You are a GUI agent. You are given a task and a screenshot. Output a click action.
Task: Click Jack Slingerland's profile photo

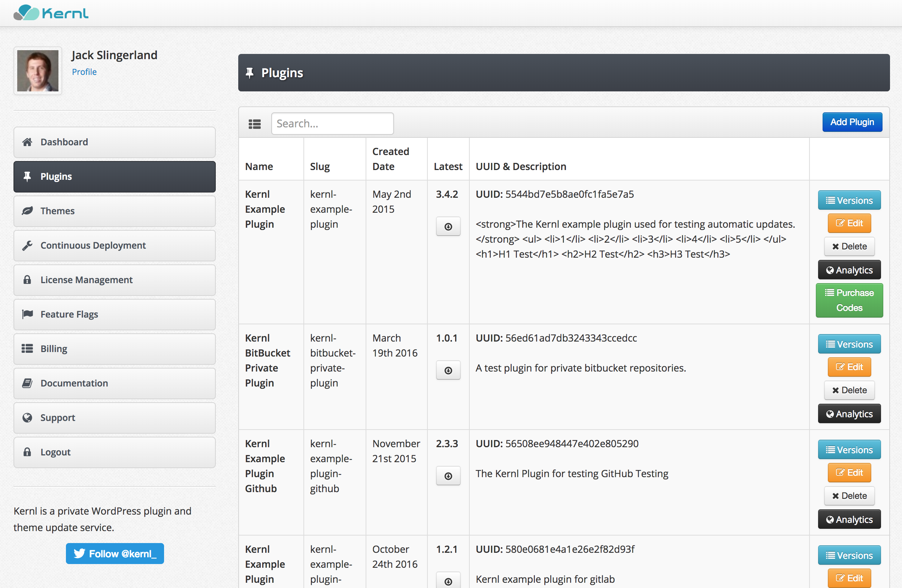click(38, 71)
